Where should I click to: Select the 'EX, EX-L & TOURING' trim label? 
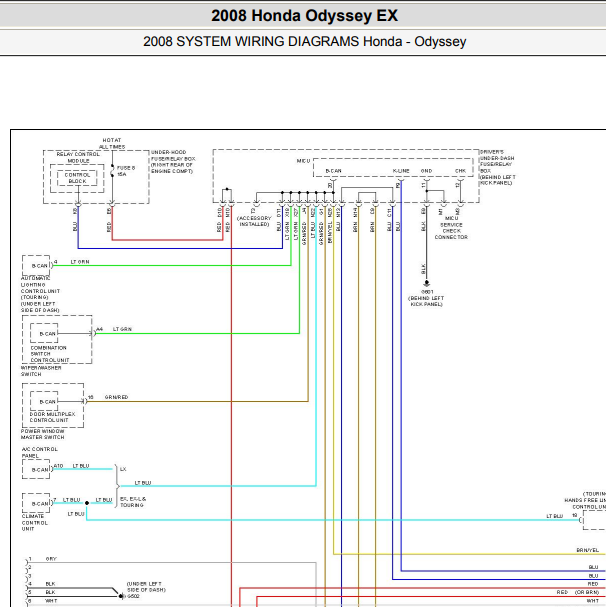(x=133, y=502)
